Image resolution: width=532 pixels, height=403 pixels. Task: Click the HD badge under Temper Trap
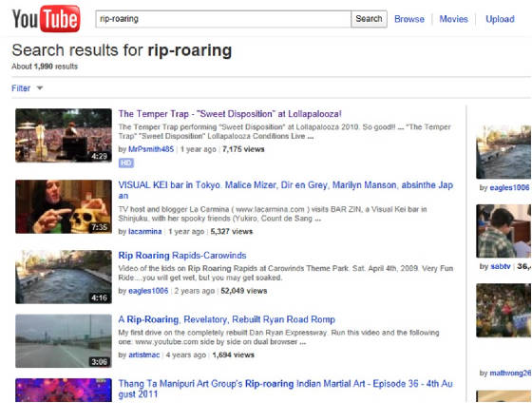pyautogui.click(x=125, y=163)
